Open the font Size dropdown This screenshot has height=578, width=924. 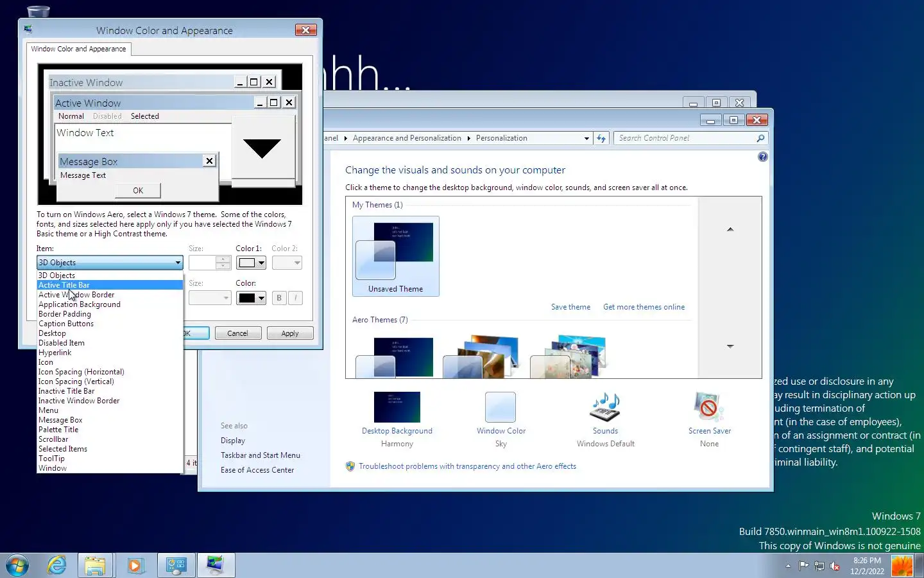coord(210,298)
